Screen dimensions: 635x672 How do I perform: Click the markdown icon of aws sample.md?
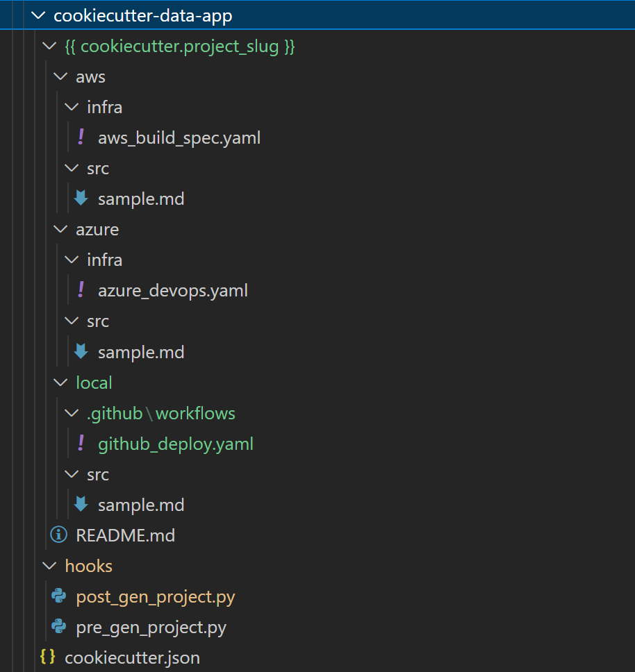click(81, 199)
